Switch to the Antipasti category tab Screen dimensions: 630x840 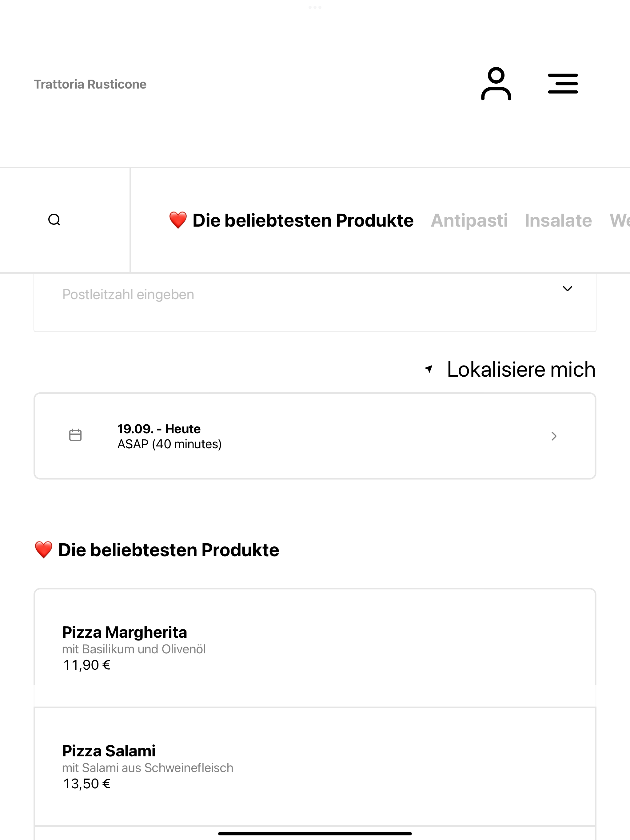pyautogui.click(x=469, y=220)
